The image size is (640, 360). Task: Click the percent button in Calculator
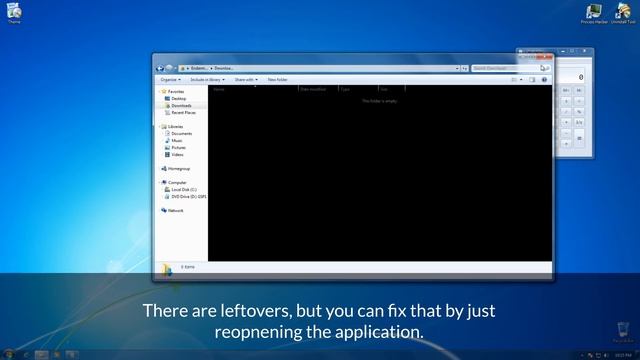coord(579,111)
